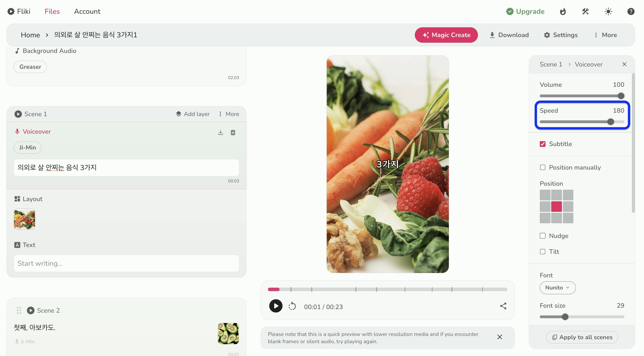Click the replay loop icon
The width and height of the screenshot is (644, 356).
point(292,306)
